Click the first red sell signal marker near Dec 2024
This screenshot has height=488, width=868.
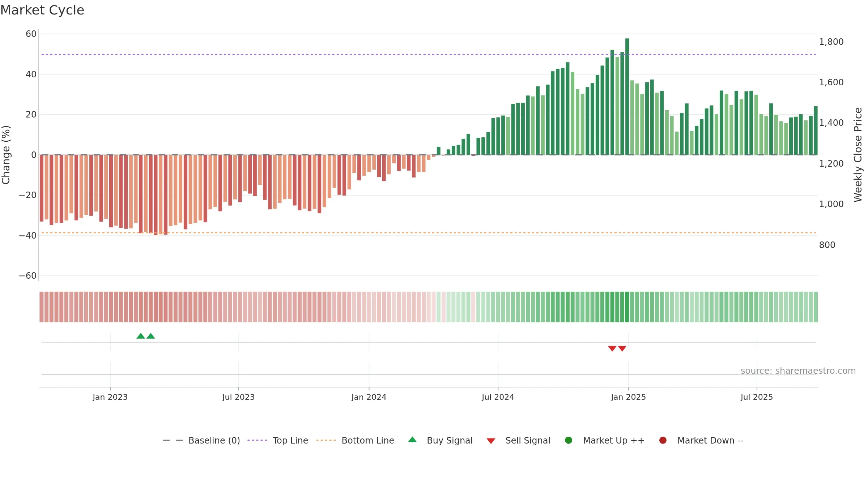tap(612, 348)
